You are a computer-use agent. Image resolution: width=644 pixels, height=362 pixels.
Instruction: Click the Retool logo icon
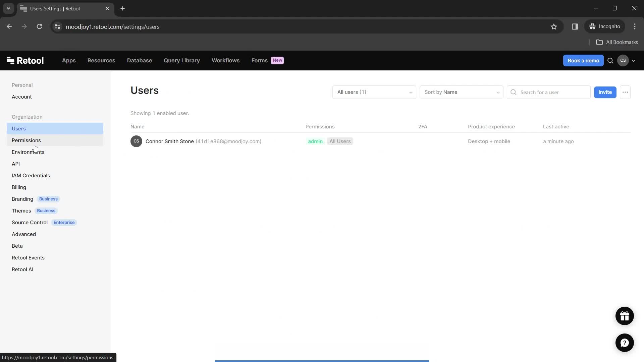[10, 60]
